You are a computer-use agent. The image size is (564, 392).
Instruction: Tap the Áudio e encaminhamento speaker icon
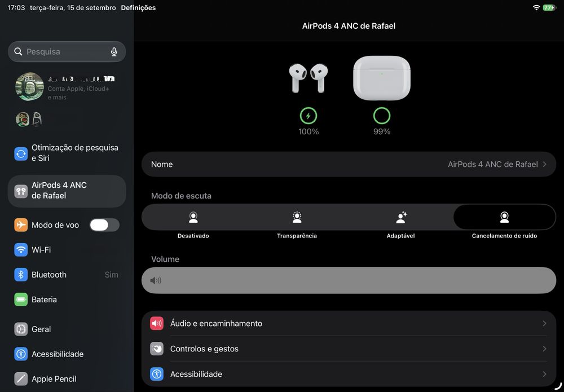[157, 323]
